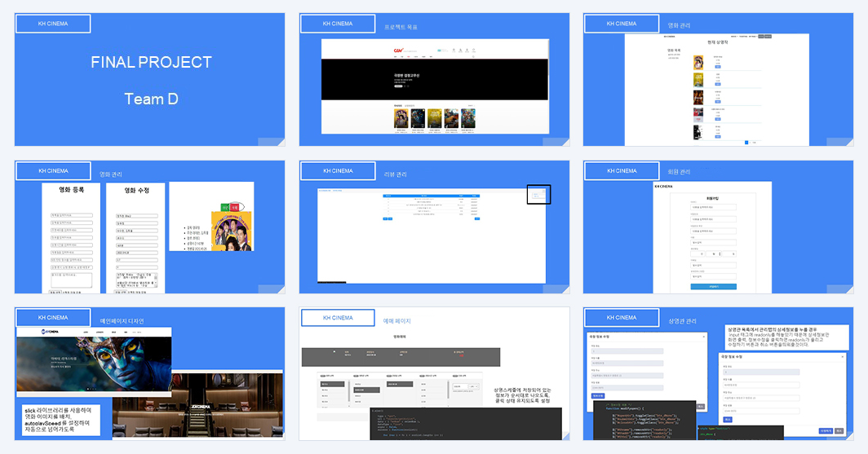
Task: Click the 현재 상영작 heading
Action: click(717, 42)
